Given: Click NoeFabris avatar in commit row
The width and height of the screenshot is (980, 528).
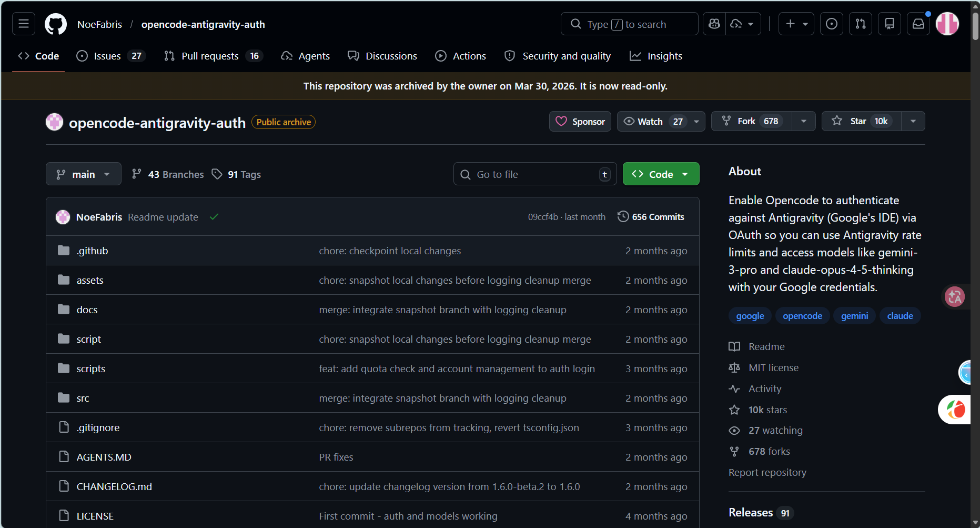Looking at the screenshot, I should 63,217.
